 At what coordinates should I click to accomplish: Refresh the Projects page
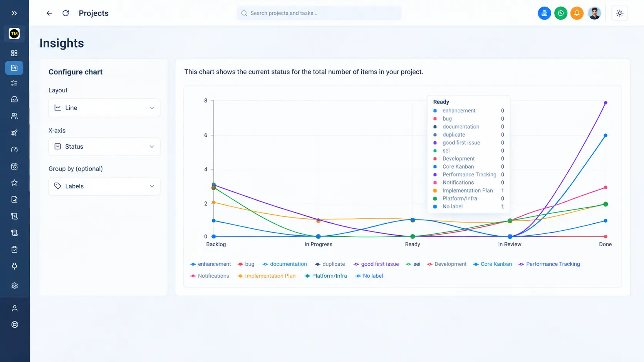(66, 13)
